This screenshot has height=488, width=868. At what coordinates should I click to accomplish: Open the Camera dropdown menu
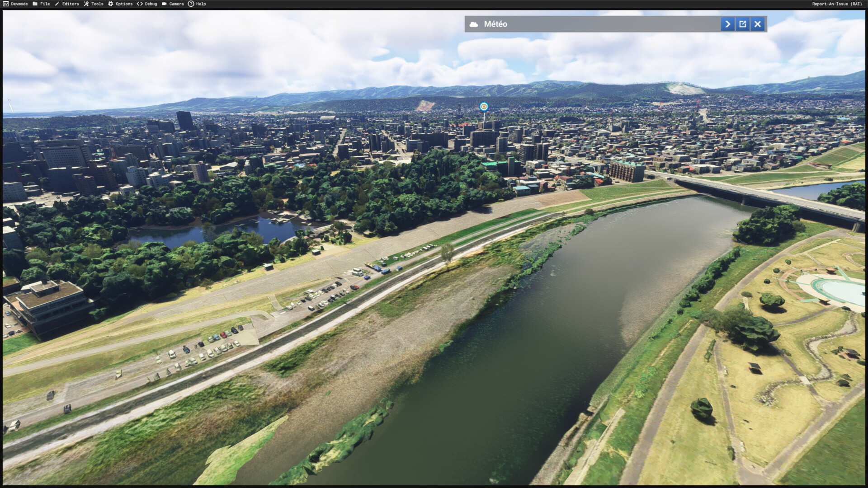(176, 4)
